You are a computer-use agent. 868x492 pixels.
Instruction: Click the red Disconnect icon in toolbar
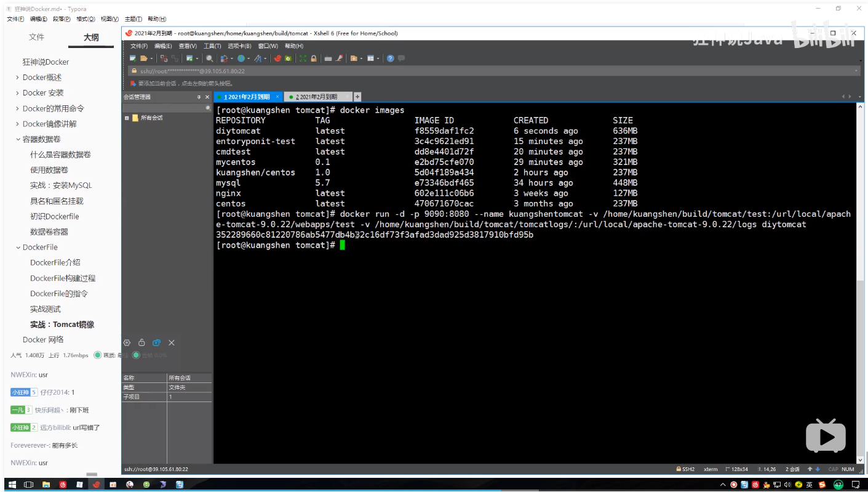[x=164, y=58]
